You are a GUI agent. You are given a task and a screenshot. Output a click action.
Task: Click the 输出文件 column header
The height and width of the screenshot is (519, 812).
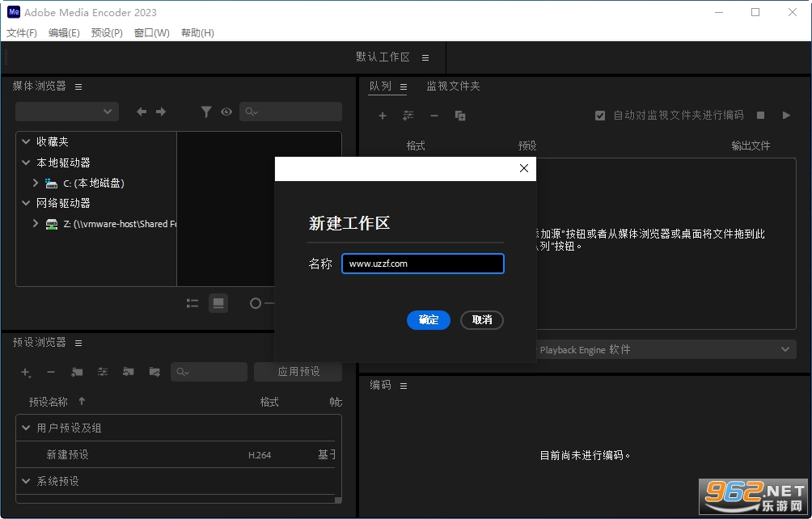[x=751, y=146]
